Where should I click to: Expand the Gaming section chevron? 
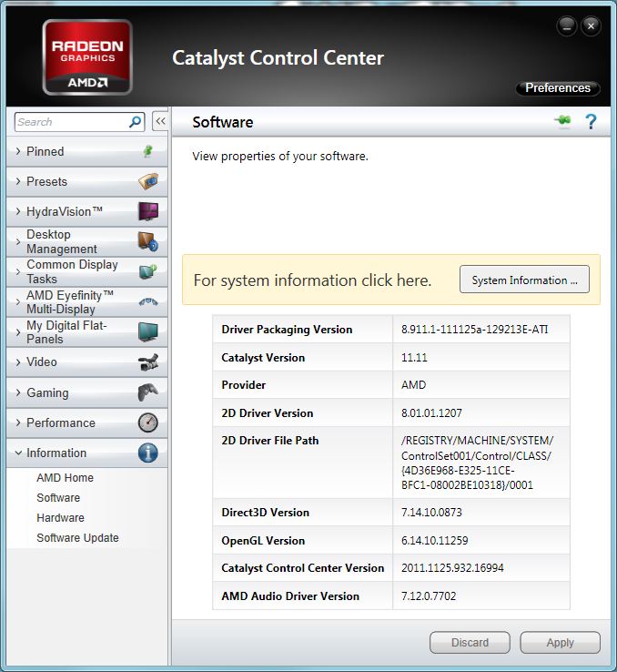pyautogui.click(x=18, y=392)
